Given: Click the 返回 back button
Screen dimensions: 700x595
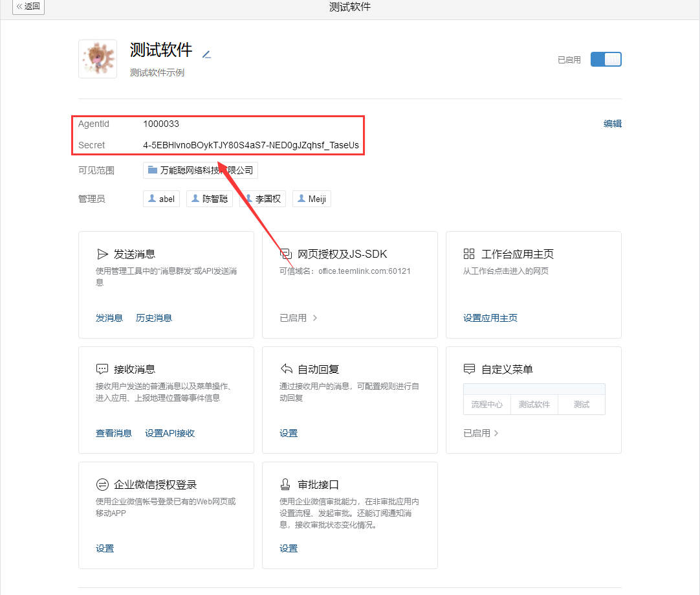Looking at the screenshot, I should click(x=28, y=7).
